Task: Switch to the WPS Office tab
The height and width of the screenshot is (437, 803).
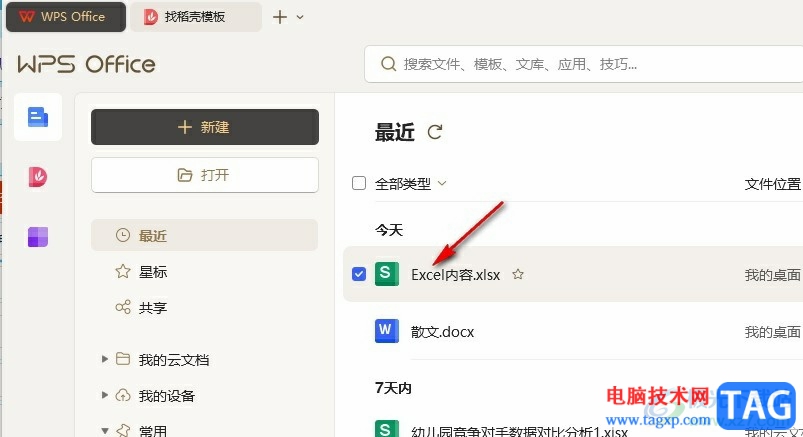Action: pos(66,17)
